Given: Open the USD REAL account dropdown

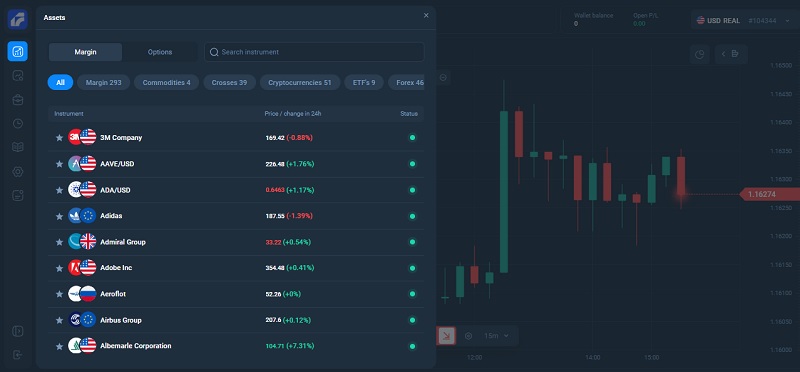Looking at the screenshot, I should [744, 20].
